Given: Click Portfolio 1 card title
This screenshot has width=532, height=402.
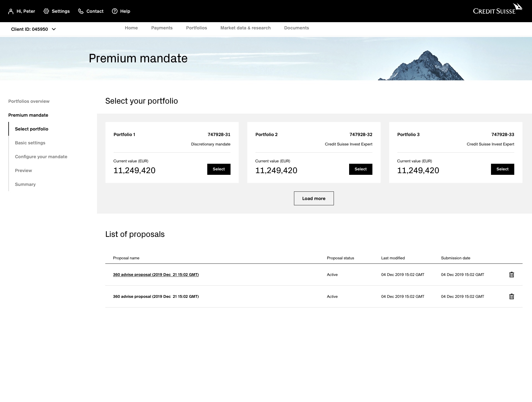Looking at the screenshot, I should pyautogui.click(x=124, y=135).
